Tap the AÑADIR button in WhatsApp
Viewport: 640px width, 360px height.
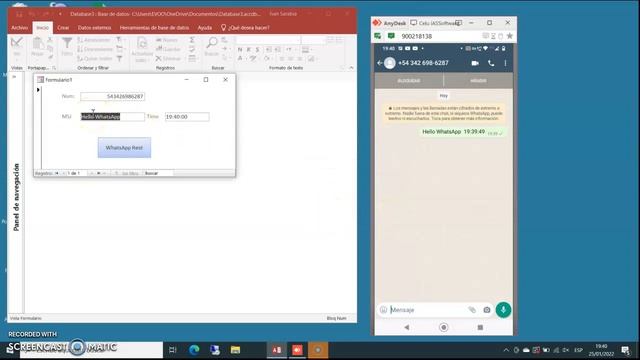478,80
